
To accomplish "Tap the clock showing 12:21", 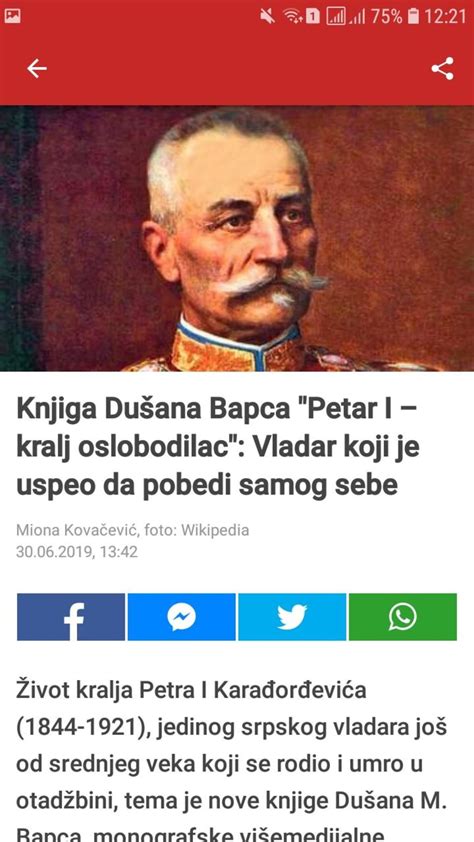I will (445, 17).
